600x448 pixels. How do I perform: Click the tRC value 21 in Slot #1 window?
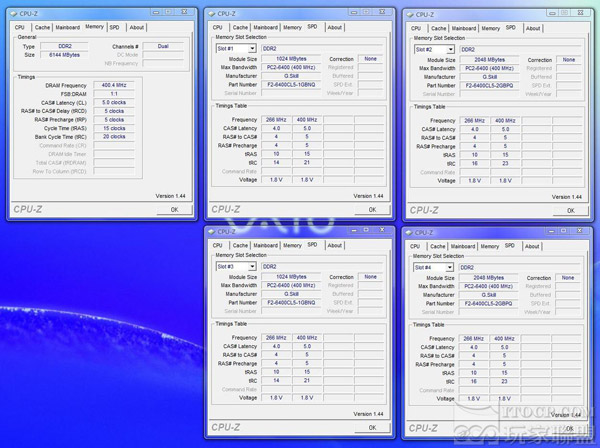[307, 162]
